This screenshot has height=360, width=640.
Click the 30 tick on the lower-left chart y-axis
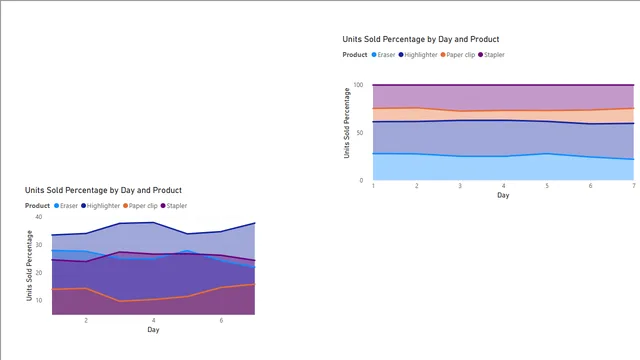[x=39, y=245]
